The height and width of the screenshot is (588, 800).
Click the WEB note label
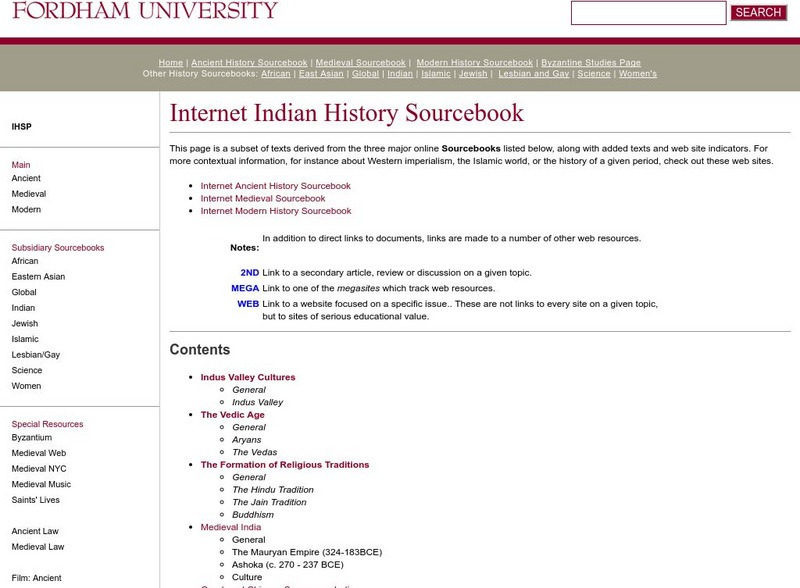coord(248,304)
